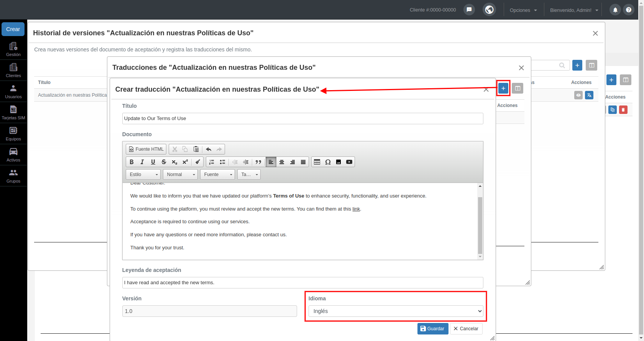Click the blue copy document icon
The height and width of the screenshot is (341, 644).
click(x=613, y=110)
